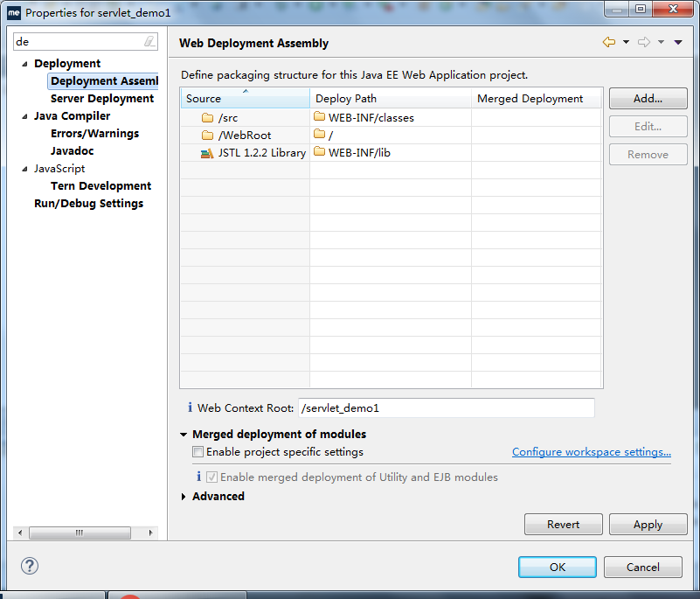This screenshot has height=599, width=700.
Task: Clear the filter text with eraser icon
Action: click(x=149, y=42)
